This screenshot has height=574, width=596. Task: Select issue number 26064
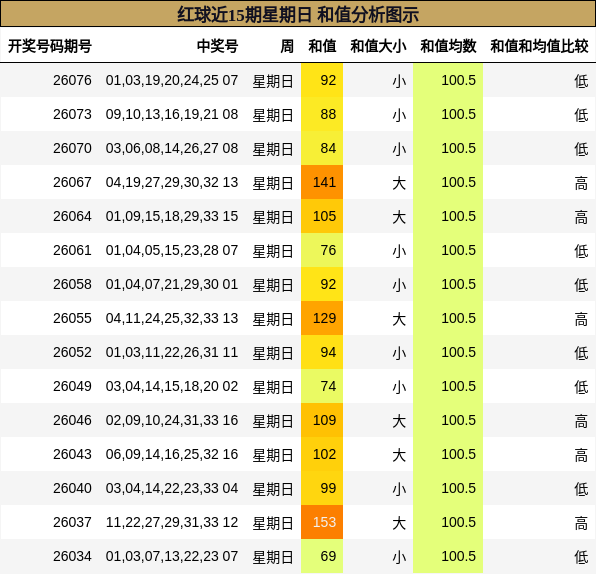coord(72,216)
